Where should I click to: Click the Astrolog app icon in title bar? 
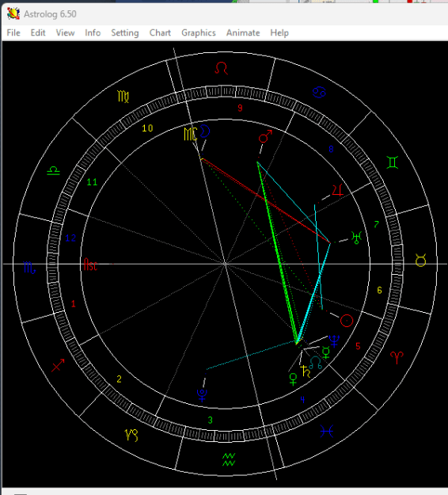coord(13,14)
